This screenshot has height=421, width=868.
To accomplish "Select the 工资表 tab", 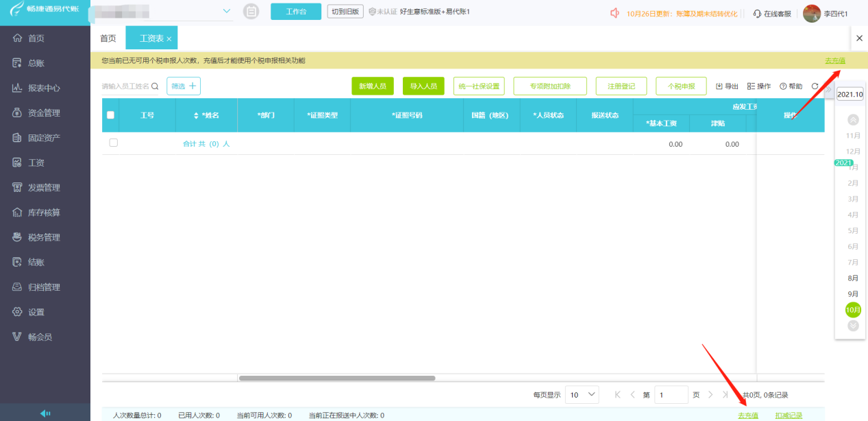I will click(151, 38).
